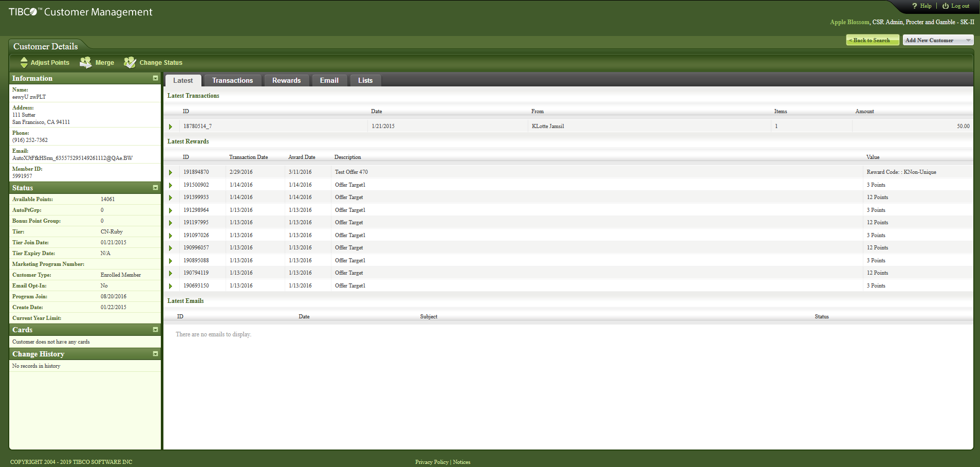
Task: Expand reward row 191298964
Action: point(171,210)
